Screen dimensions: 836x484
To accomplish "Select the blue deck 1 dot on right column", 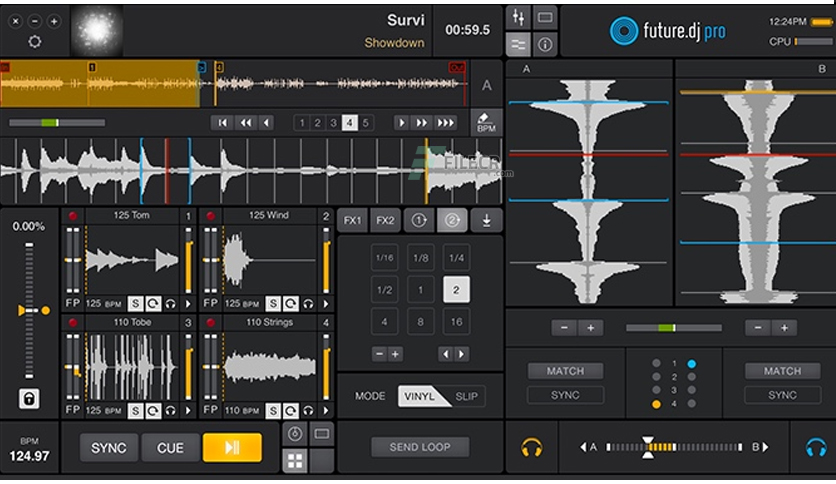I will point(692,364).
